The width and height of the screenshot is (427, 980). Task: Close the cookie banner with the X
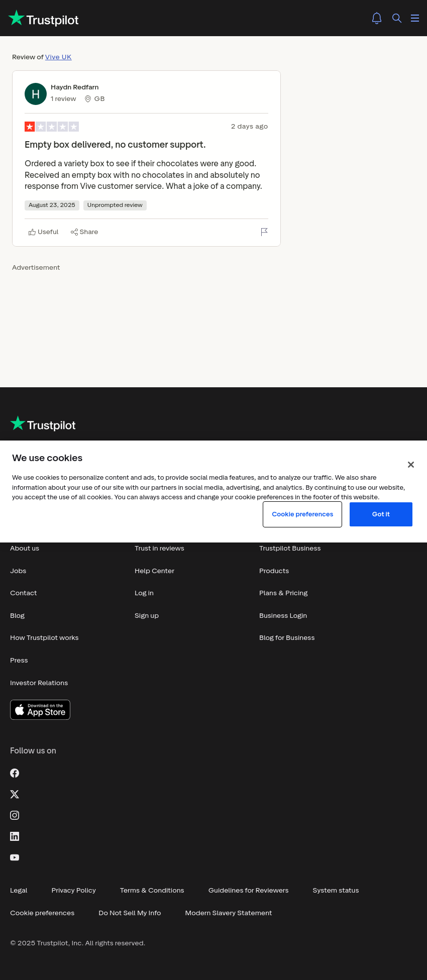411,465
